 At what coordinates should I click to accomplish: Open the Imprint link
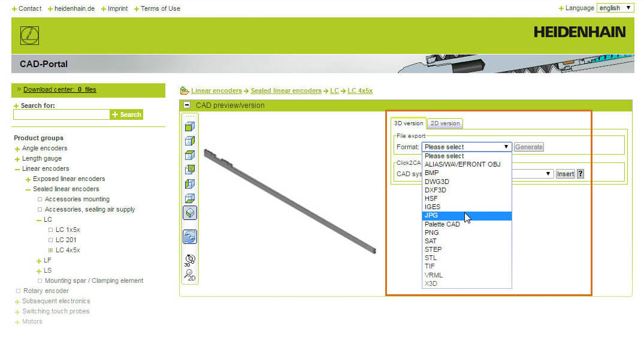[x=117, y=8]
